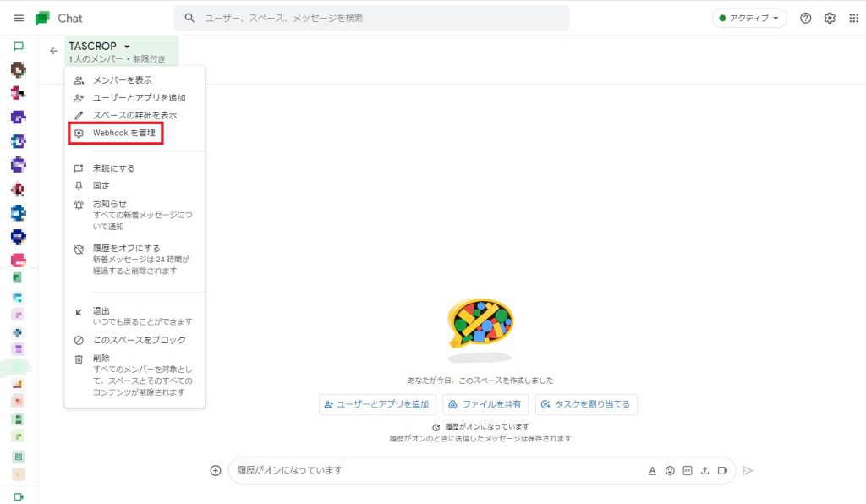Viewport: 866px width, 504px height.
Task: Click the Google Chat logo
Action: [42, 19]
